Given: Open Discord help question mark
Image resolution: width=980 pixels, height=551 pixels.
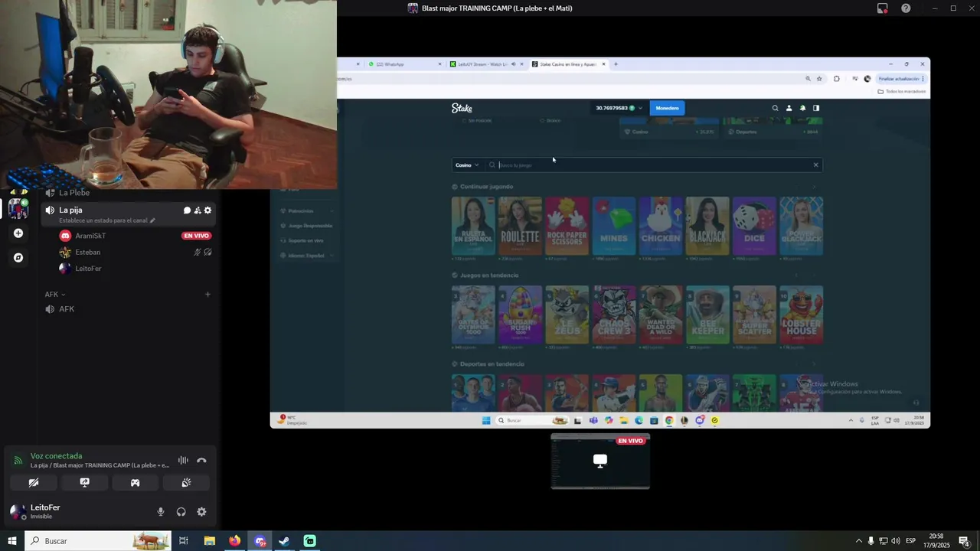Looking at the screenshot, I should [x=906, y=8].
